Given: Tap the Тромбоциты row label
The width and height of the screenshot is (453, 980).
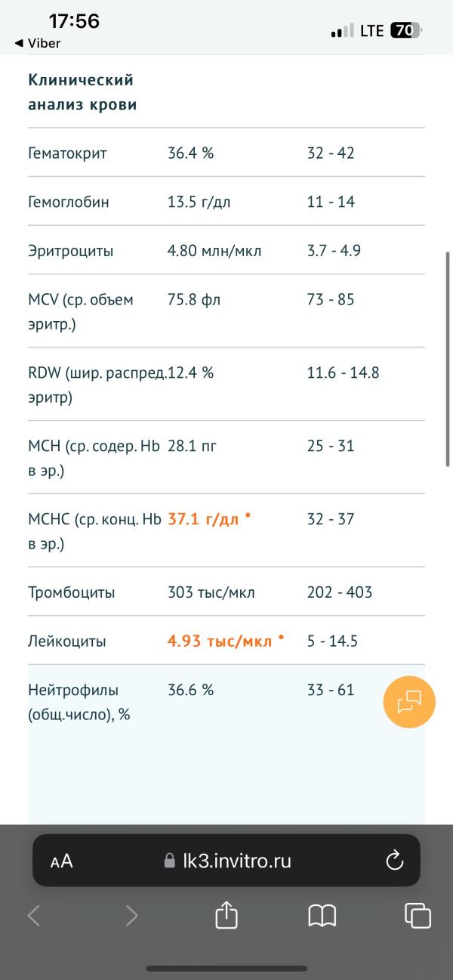Looking at the screenshot, I should (x=72, y=592).
